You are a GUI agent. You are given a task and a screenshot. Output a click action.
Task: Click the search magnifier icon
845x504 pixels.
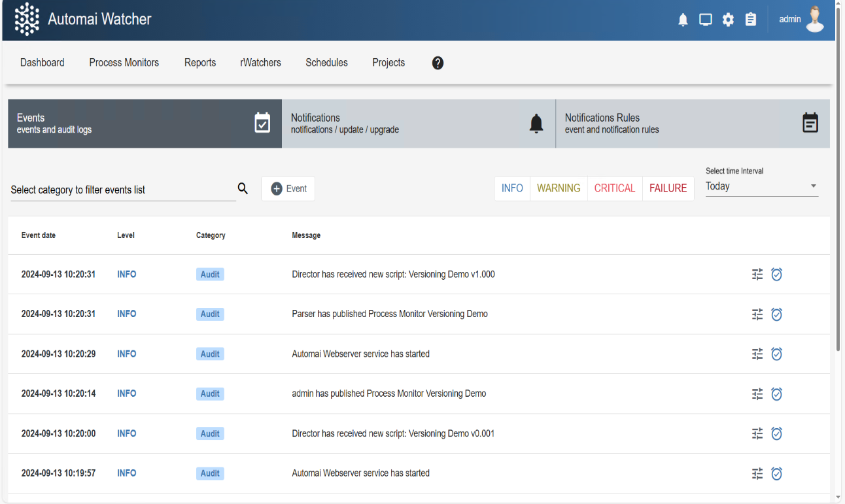tap(243, 189)
